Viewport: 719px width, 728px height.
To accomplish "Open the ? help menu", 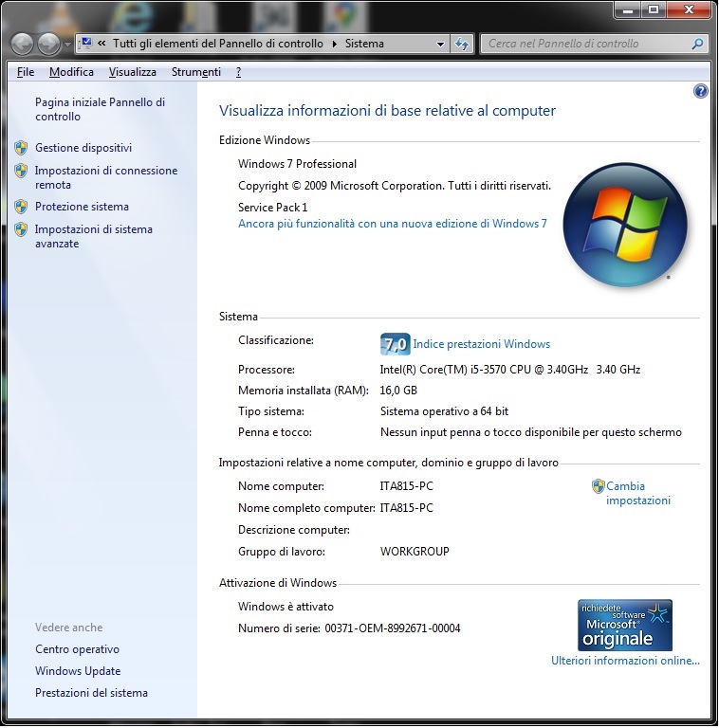I will (238, 72).
